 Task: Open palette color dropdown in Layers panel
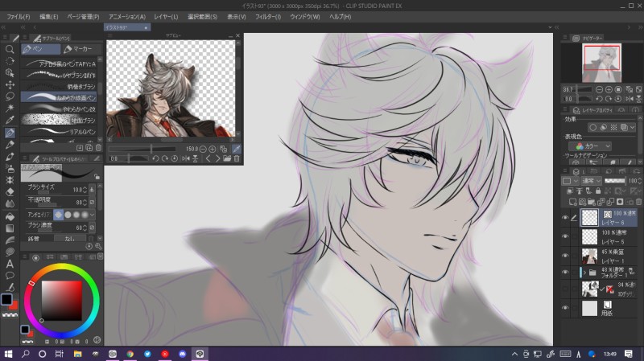[570, 181]
